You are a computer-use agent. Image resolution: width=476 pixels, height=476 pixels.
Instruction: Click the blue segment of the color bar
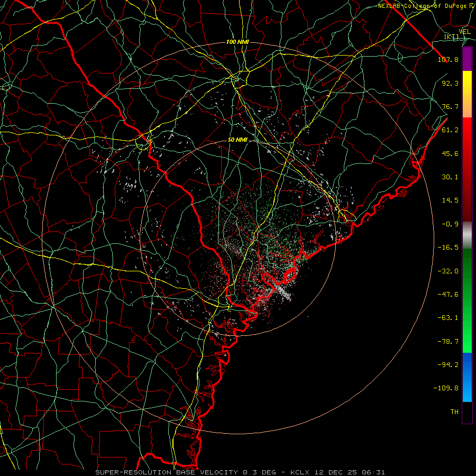coord(467,377)
